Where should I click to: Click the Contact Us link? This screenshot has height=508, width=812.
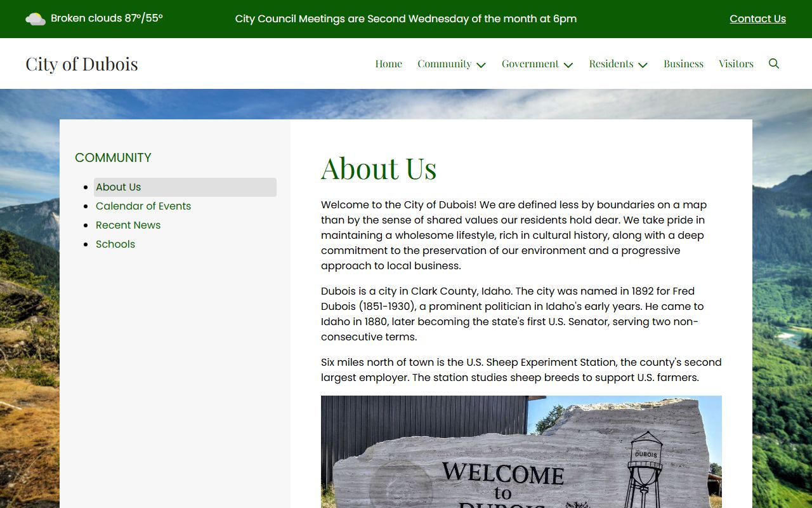(x=757, y=19)
